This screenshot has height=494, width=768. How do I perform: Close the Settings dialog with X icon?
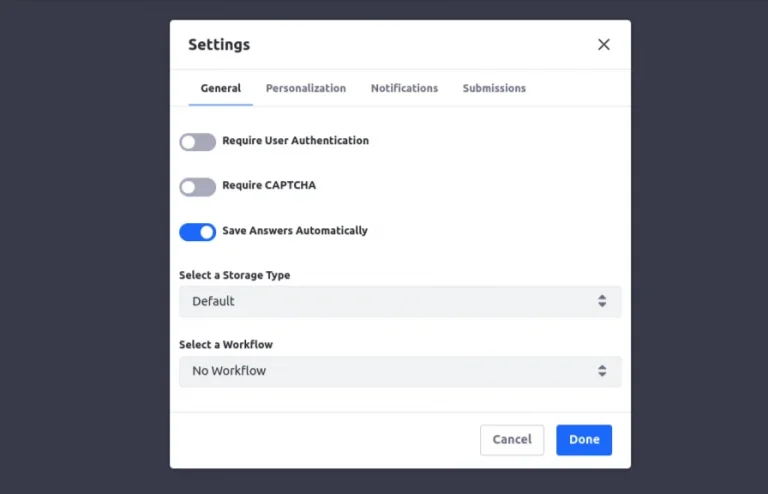point(603,45)
